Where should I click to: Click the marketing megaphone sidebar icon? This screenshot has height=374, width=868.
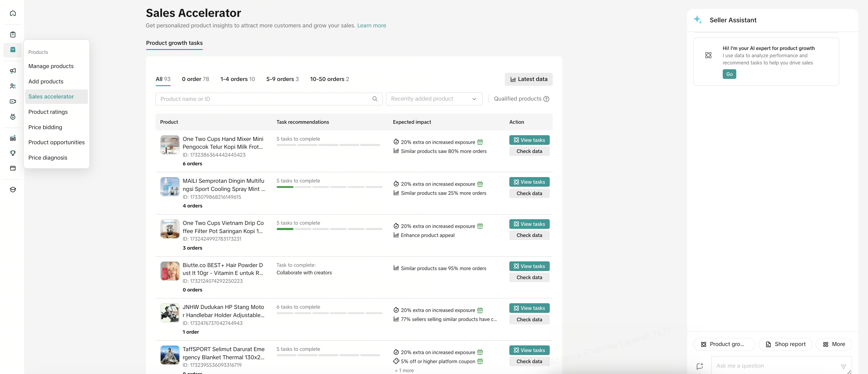[13, 71]
